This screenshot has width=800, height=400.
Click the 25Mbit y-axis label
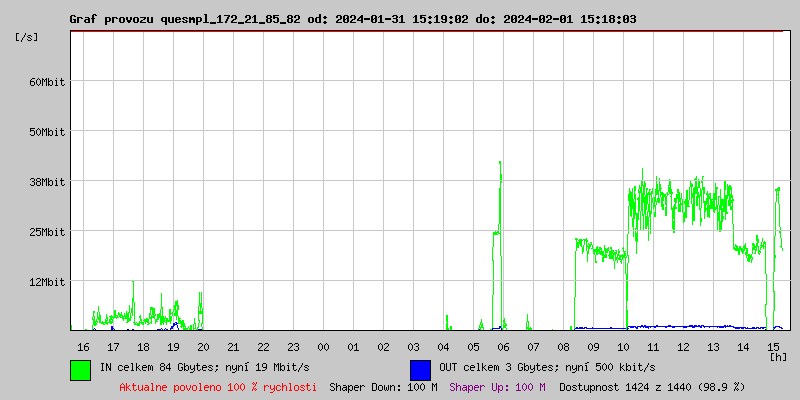pyautogui.click(x=46, y=232)
